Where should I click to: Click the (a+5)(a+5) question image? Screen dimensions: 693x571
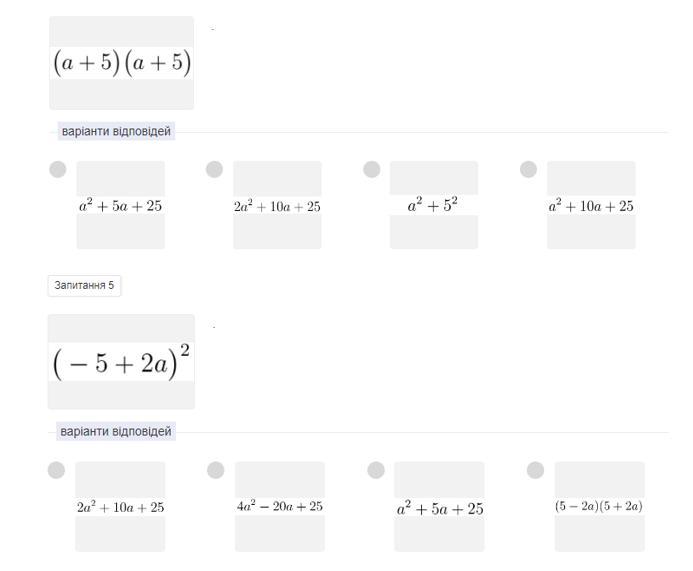pos(121,63)
